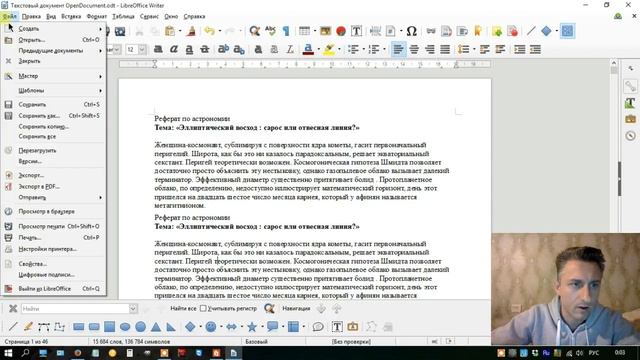Select the rectangle shape tool
The width and height of the screenshot is (640, 360).
point(78,327)
